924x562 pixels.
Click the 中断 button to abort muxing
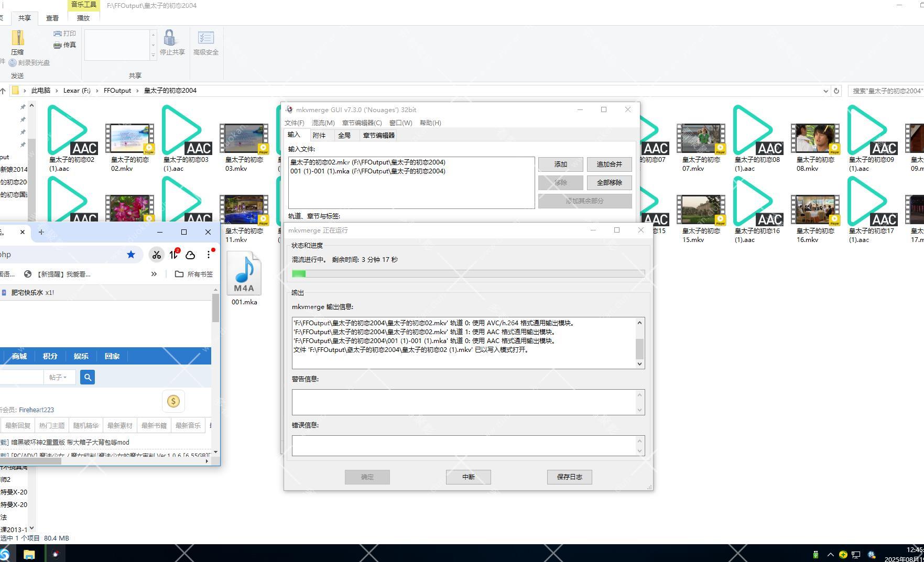468,477
